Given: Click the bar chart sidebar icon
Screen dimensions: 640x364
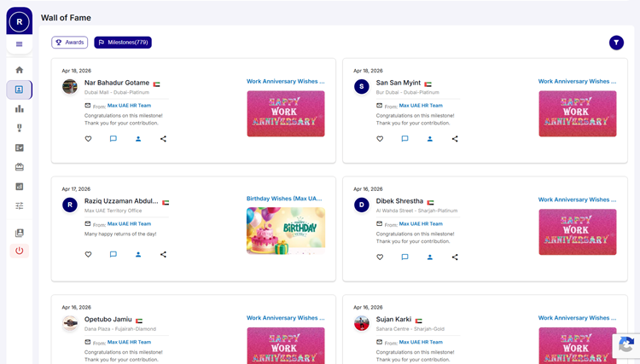Looking at the screenshot, I should click(19, 109).
